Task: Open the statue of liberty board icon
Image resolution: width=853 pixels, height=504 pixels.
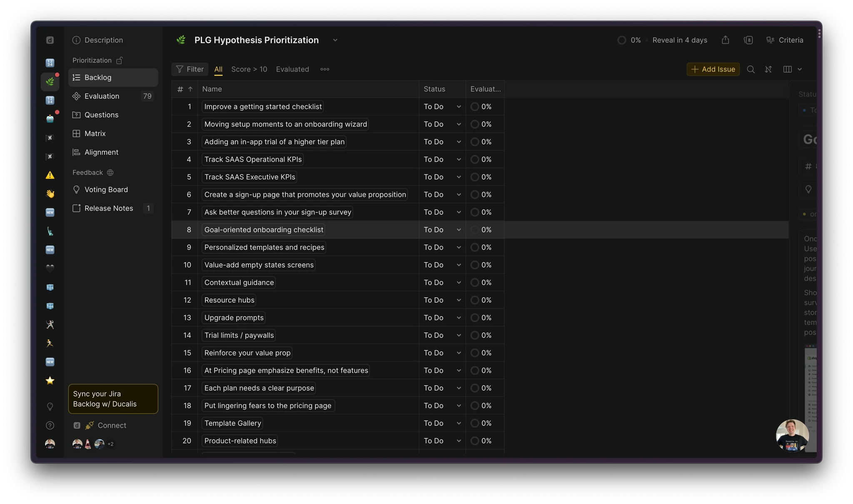Action: (x=50, y=231)
